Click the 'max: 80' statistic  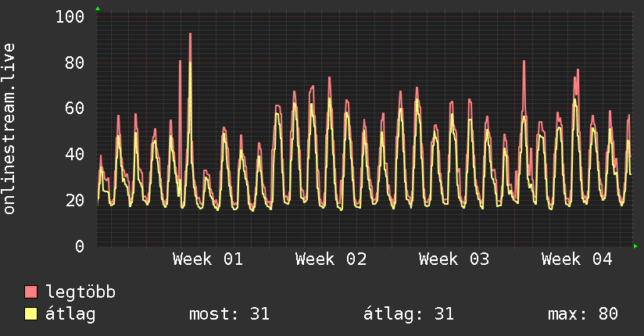point(583,314)
